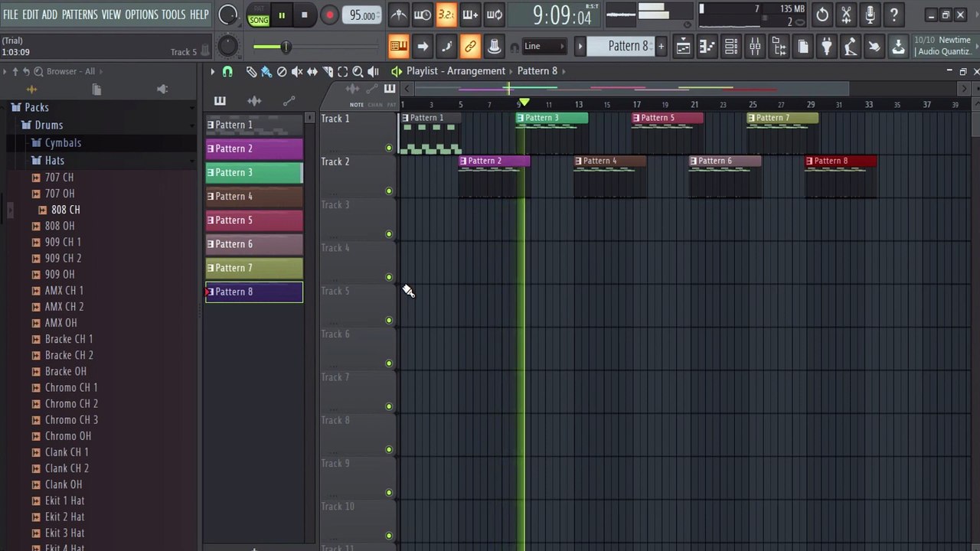Toggle the record button
This screenshot has width=980, height=551.
[329, 15]
